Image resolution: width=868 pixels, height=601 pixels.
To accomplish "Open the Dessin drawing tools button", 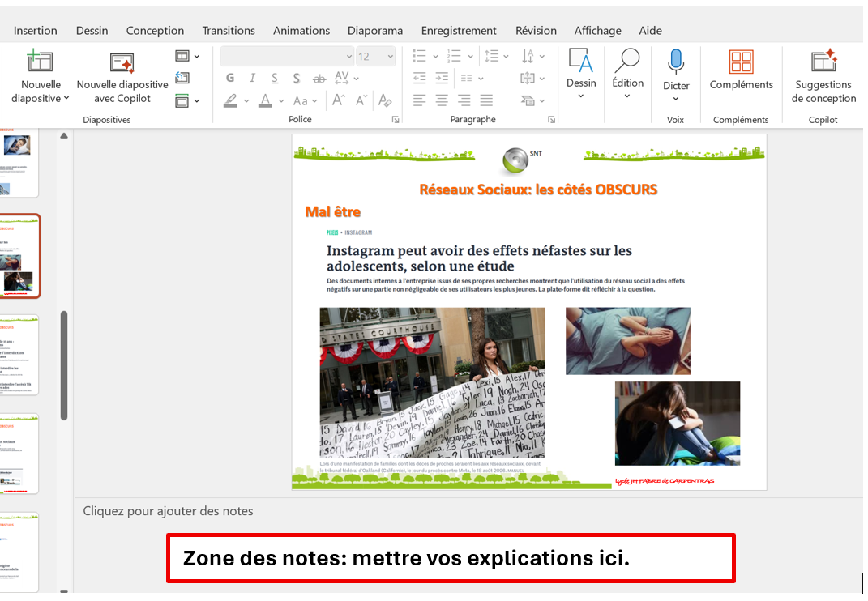I will click(x=581, y=74).
